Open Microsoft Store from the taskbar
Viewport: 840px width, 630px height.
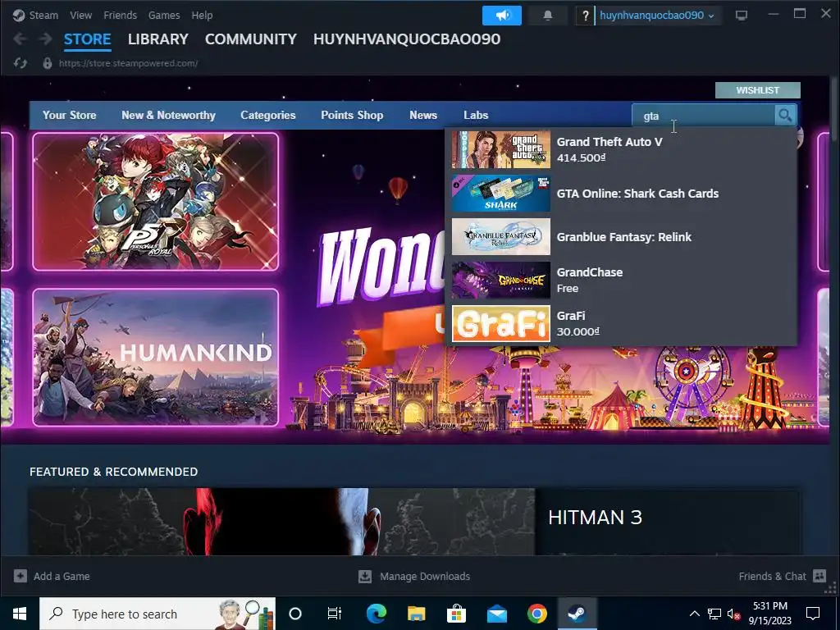click(456, 614)
